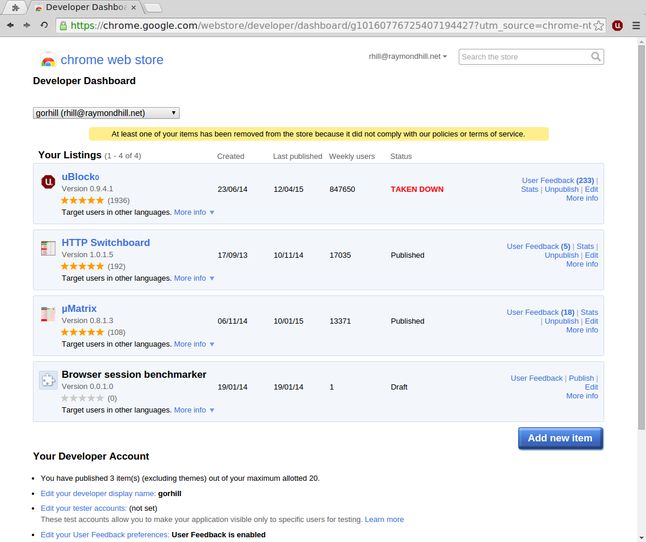
Task: Open the uBlock extension icon in toolbar
Action: (x=617, y=26)
